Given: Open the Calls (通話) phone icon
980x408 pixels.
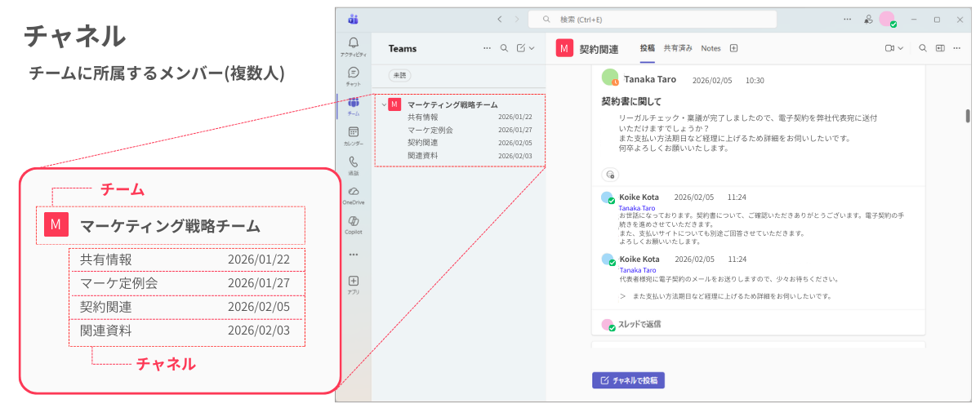Looking at the screenshot, I should click(353, 163).
